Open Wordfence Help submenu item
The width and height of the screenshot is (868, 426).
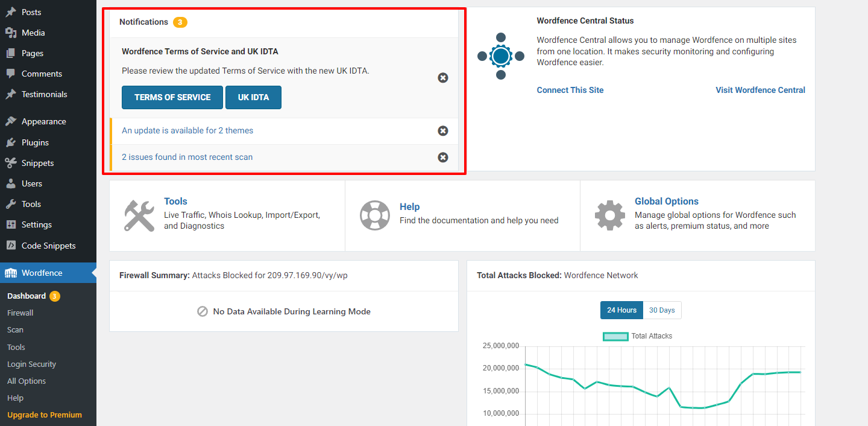click(x=16, y=398)
